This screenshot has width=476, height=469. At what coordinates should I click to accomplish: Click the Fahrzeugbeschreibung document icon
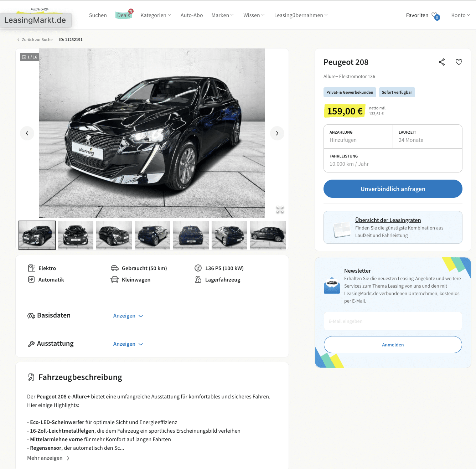coord(31,377)
